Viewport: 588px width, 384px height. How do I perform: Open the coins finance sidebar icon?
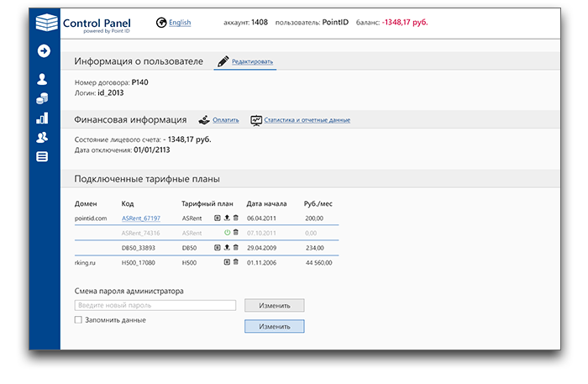coord(42,99)
